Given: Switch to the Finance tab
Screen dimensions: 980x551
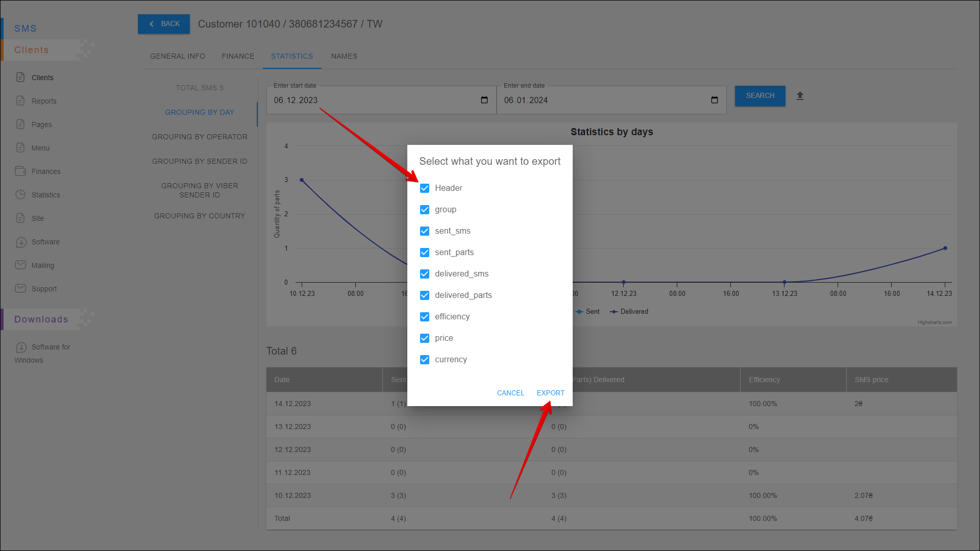Looking at the screenshot, I should point(238,56).
